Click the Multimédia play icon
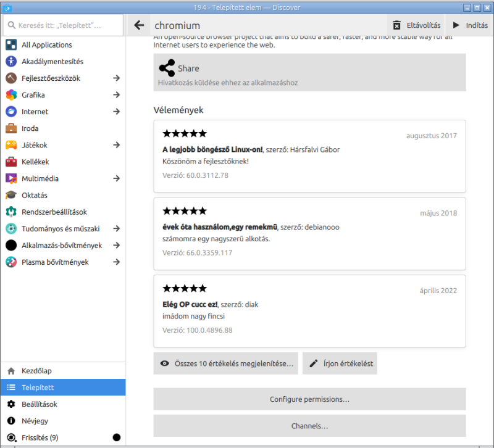 click(11, 178)
